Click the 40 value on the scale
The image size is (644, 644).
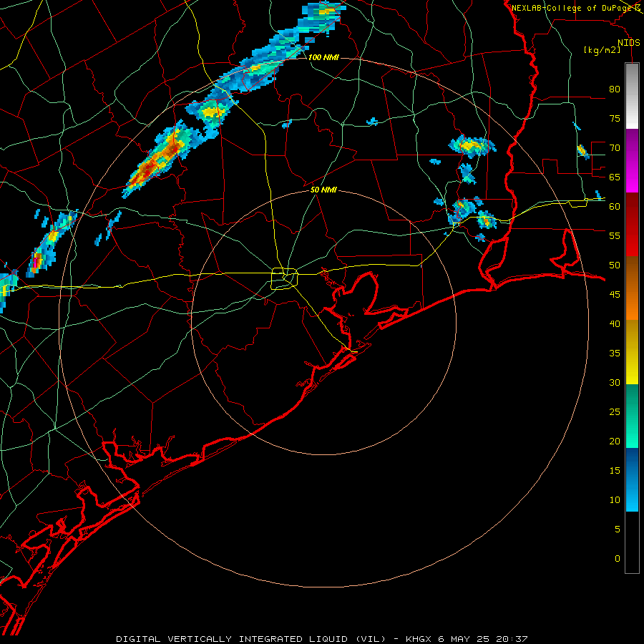(615, 323)
